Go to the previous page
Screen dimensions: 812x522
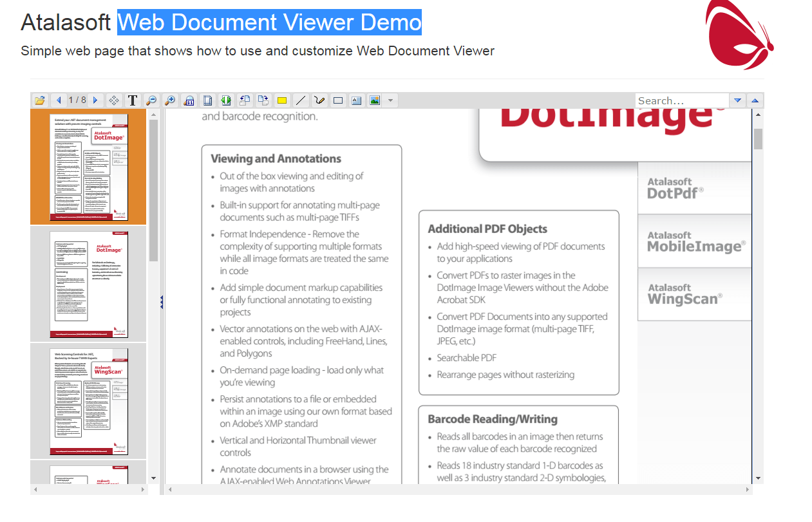pyautogui.click(x=58, y=100)
